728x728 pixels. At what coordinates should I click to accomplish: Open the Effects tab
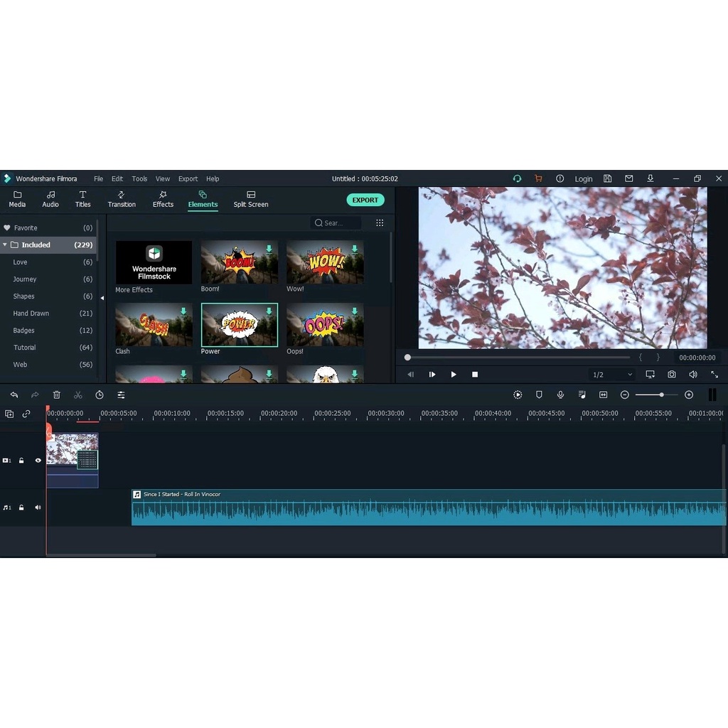(163, 199)
